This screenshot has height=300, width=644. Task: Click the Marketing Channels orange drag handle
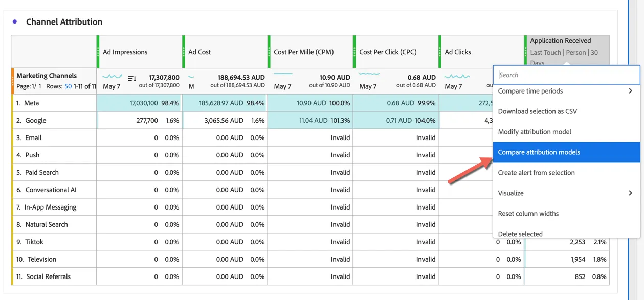pyautogui.click(x=13, y=81)
